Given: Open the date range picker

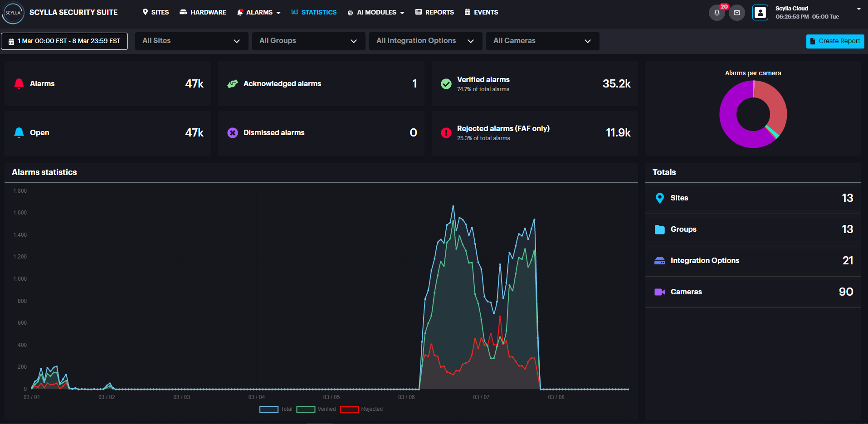Looking at the screenshot, I should [64, 41].
